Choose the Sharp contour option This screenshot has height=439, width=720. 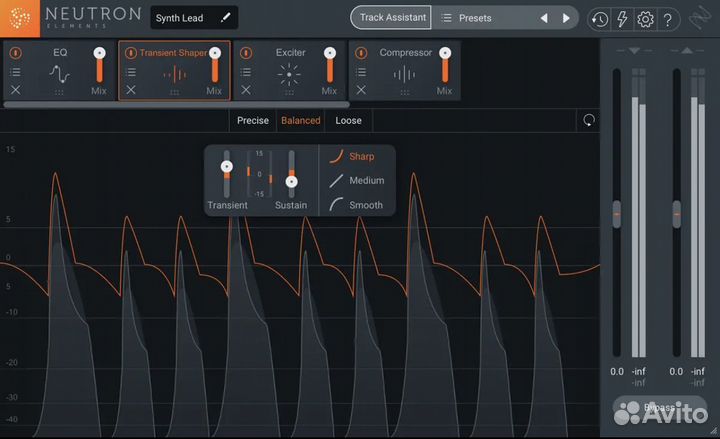coord(352,156)
